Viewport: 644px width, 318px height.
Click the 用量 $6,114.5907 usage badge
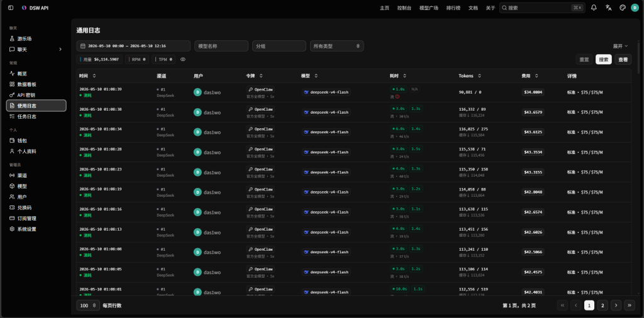(99, 60)
